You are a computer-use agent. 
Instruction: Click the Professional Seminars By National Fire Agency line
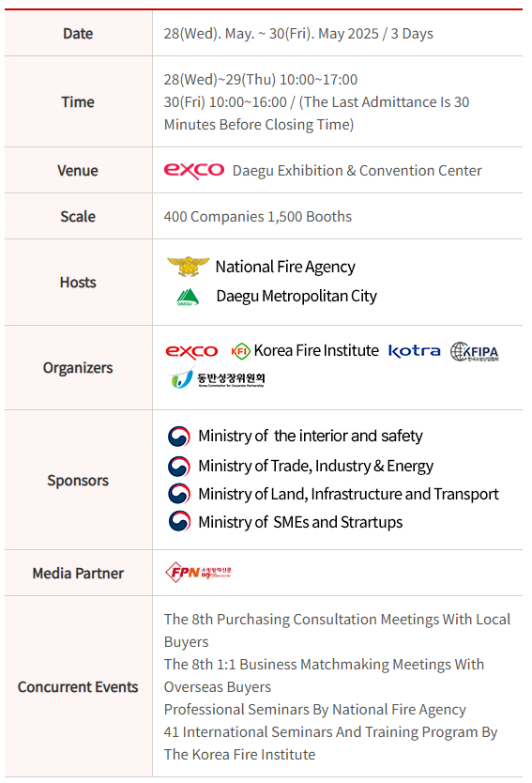[x=315, y=710]
